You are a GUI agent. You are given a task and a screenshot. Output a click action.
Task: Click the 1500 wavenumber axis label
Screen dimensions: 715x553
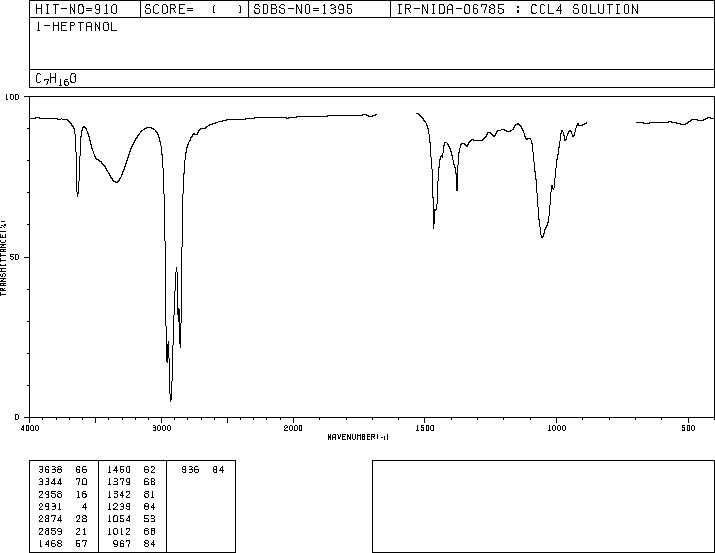click(x=425, y=428)
